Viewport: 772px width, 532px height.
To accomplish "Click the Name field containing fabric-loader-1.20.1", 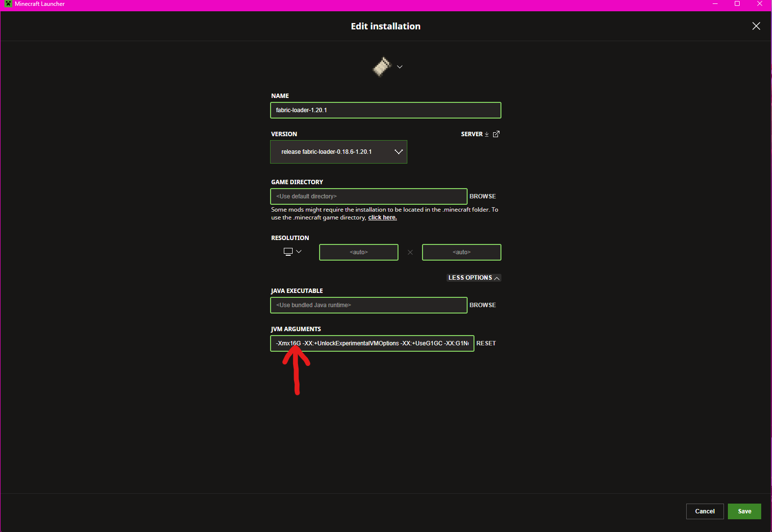I will pos(385,110).
